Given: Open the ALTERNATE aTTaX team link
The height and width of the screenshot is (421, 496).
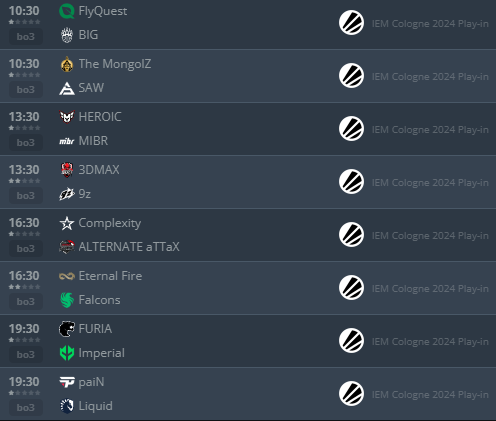Looking at the screenshot, I should pos(129,247).
